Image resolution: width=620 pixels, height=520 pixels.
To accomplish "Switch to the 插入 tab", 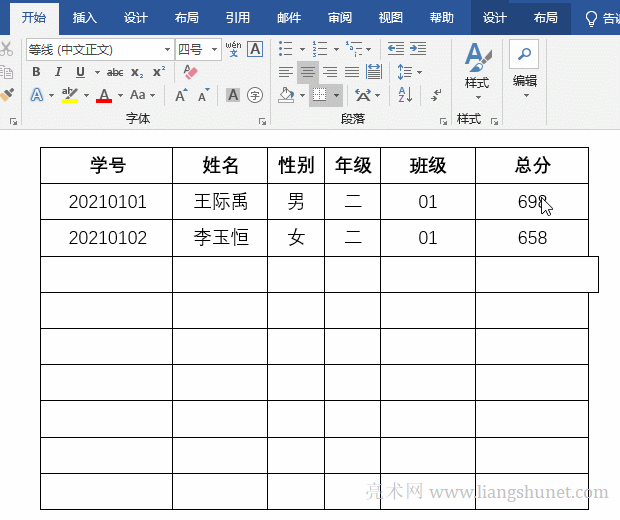I will pos(85,18).
